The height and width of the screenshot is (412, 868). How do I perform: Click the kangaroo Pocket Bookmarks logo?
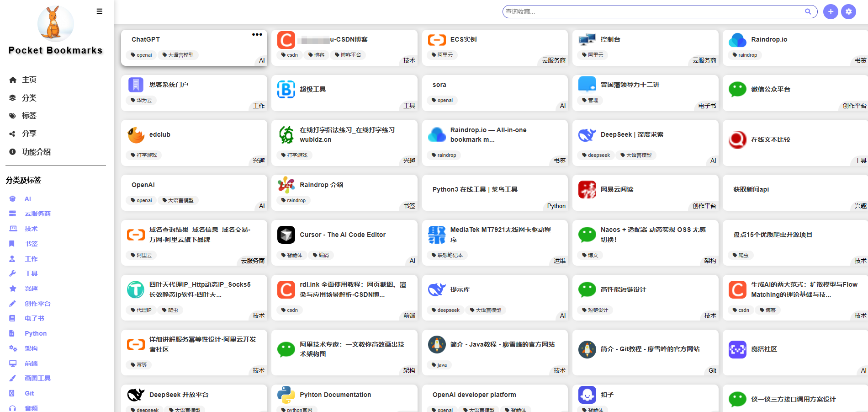(x=55, y=23)
